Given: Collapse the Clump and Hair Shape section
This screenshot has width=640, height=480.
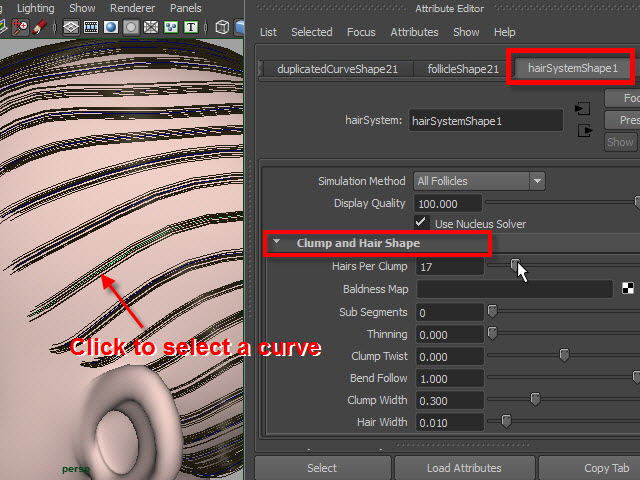Looking at the screenshot, I should [x=277, y=242].
